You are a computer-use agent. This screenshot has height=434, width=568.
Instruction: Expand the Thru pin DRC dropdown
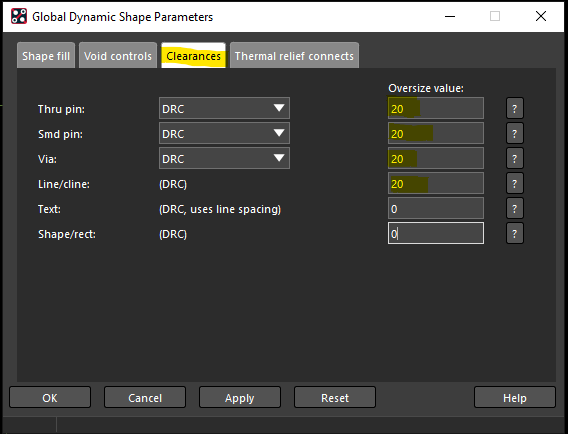pyautogui.click(x=224, y=108)
